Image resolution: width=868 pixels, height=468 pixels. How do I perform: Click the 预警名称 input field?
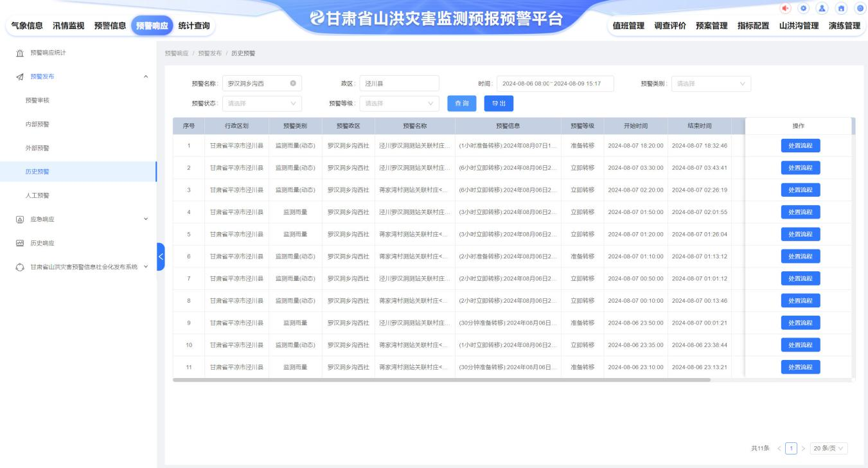click(x=261, y=84)
